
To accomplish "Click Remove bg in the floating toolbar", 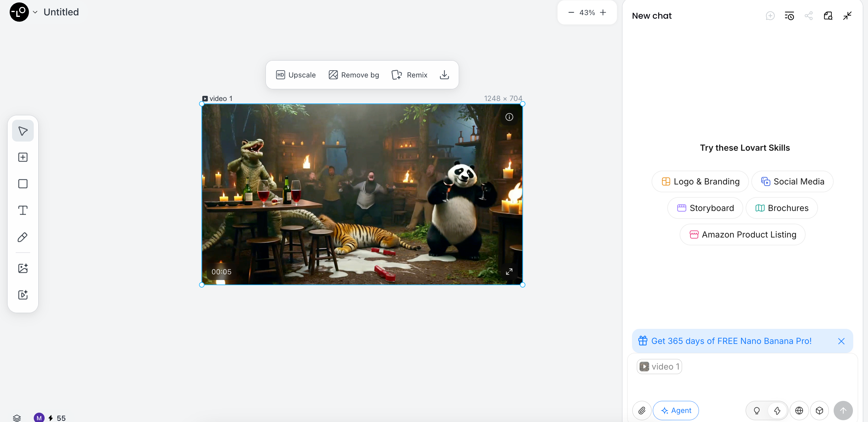I will click(x=354, y=74).
